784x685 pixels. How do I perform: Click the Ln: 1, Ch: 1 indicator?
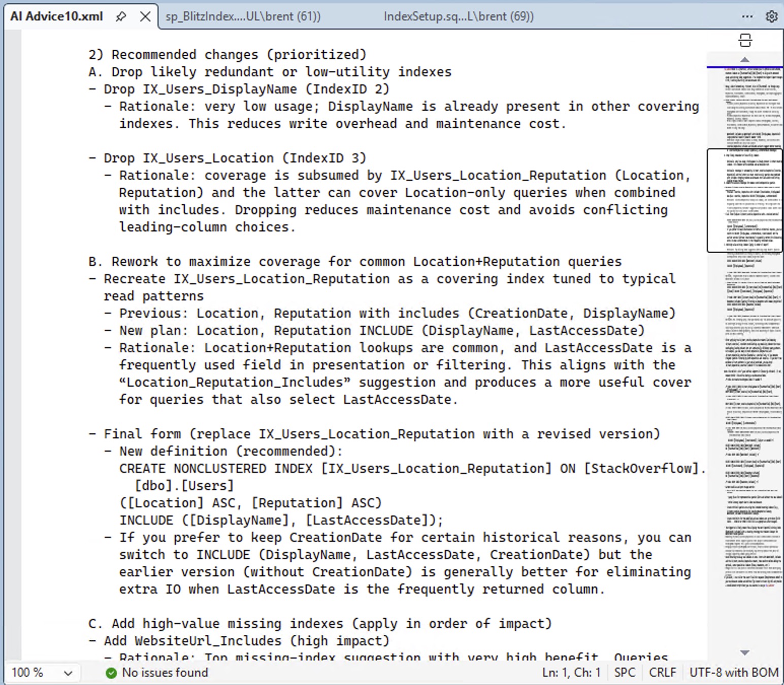point(571,673)
